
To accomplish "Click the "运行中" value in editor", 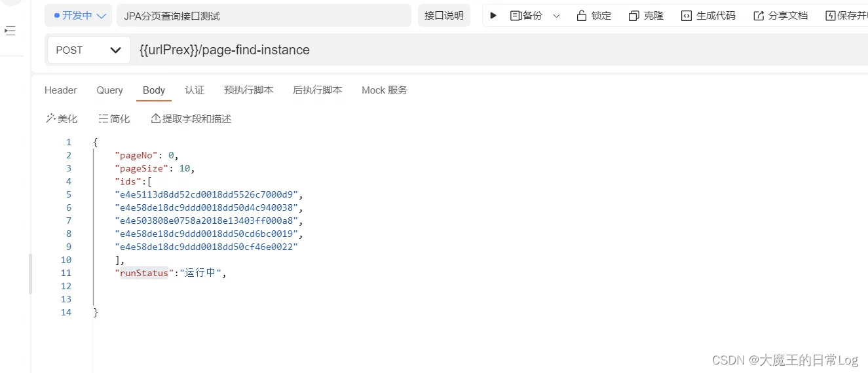I will [x=200, y=273].
